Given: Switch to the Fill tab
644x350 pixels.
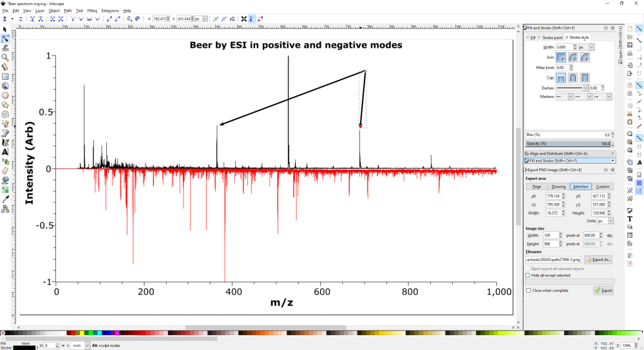Looking at the screenshot, I should tap(531, 37).
